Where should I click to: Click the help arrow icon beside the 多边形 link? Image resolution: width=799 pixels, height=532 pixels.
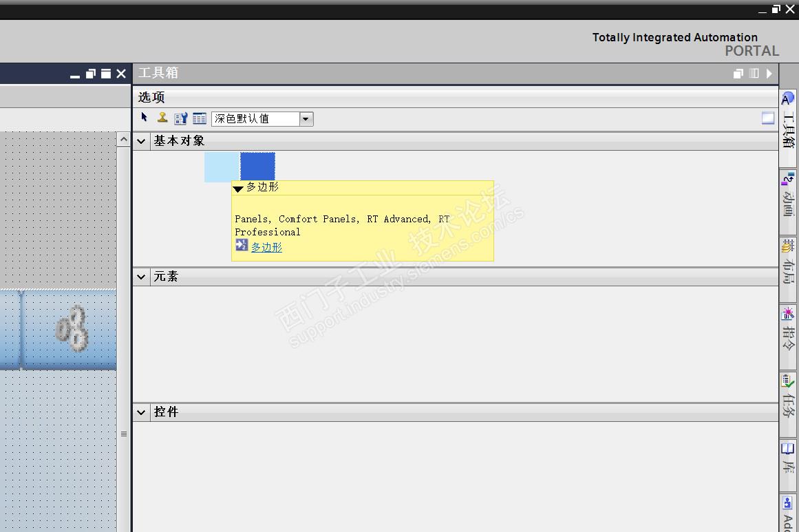click(242, 246)
